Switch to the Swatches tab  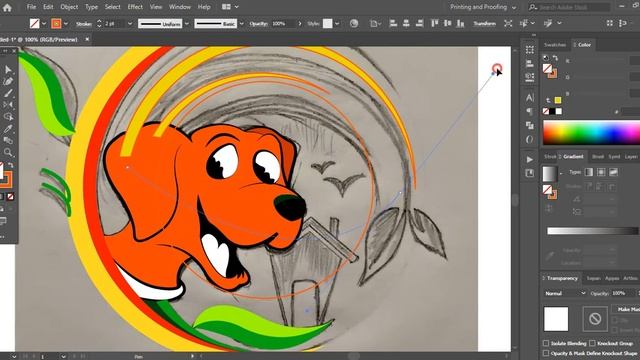click(x=555, y=45)
